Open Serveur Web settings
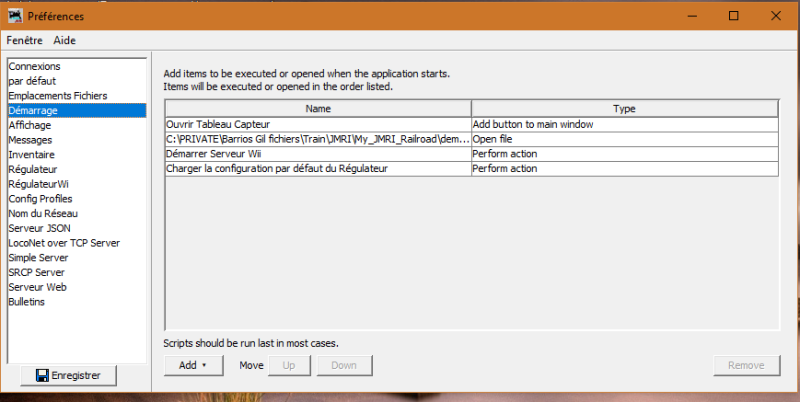Viewport: 800px width, 402px height. 37,287
